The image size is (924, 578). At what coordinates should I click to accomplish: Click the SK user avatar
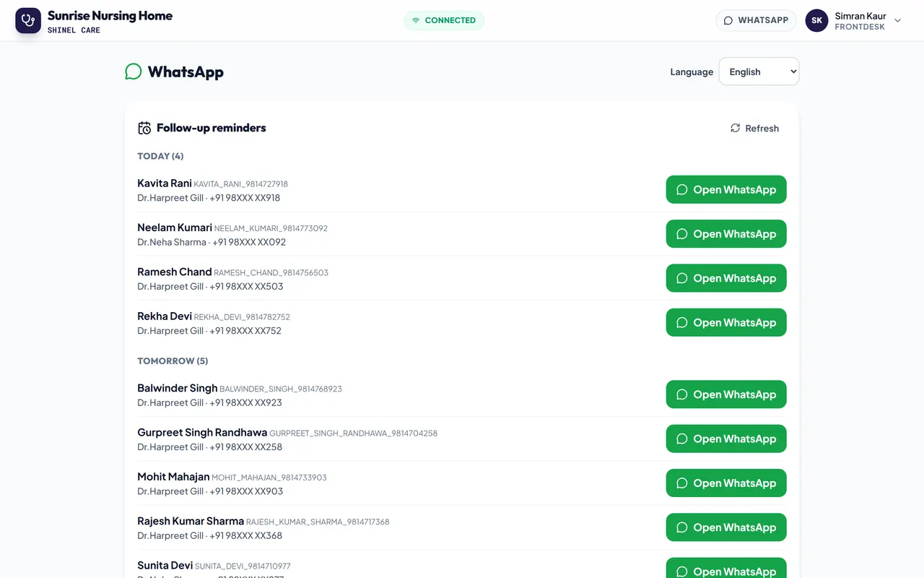point(816,20)
